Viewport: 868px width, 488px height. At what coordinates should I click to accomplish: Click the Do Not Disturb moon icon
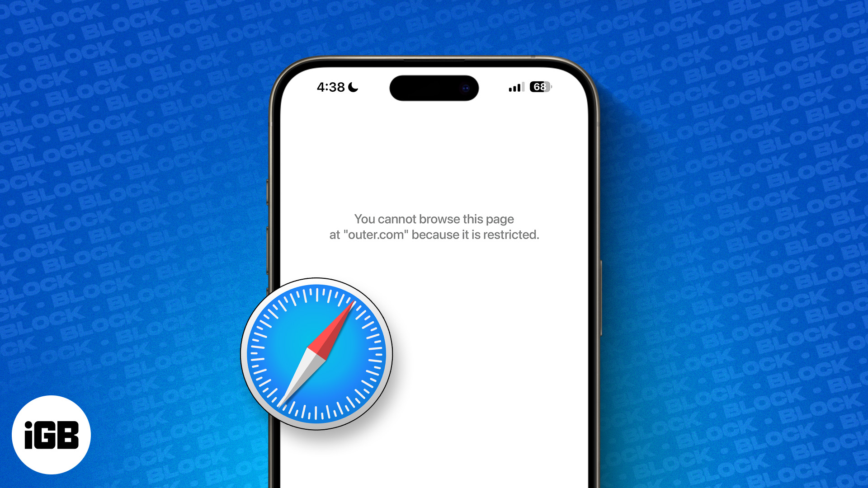click(x=355, y=87)
